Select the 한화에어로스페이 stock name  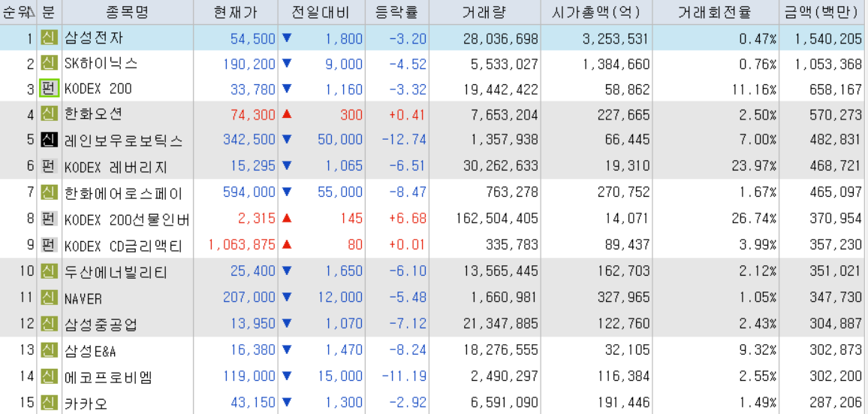pos(123,193)
